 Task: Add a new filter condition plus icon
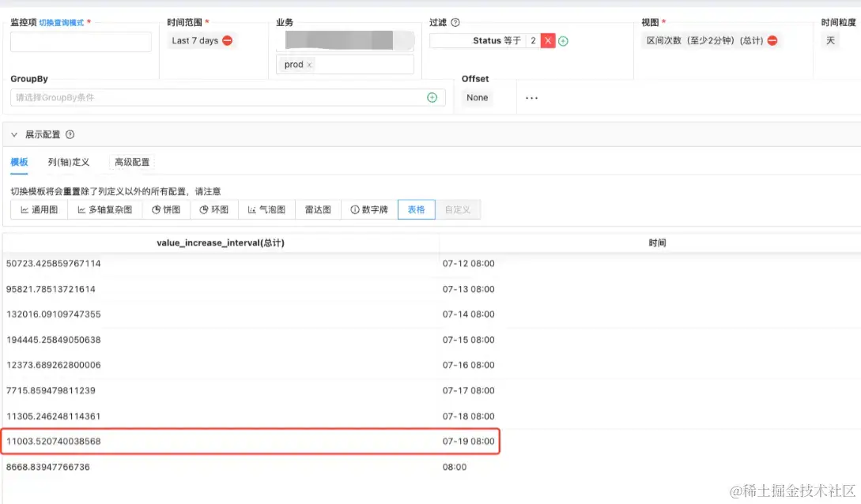563,41
